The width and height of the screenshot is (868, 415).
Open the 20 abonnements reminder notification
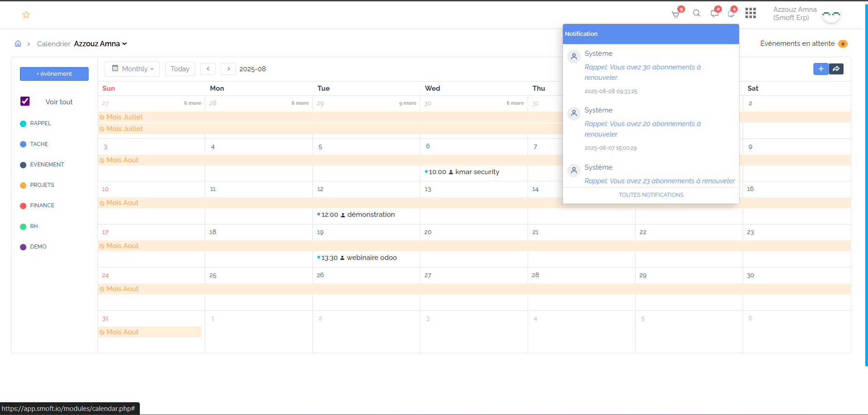point(643,129)
